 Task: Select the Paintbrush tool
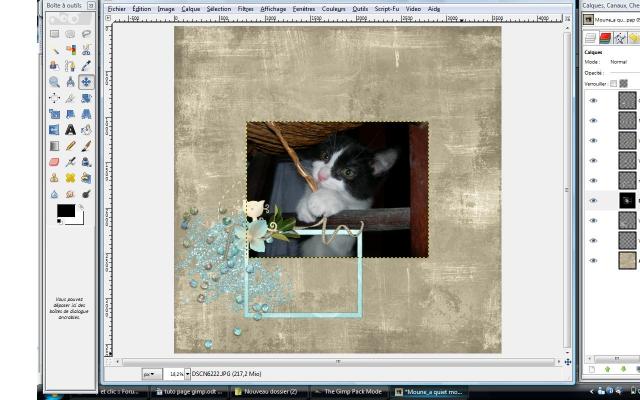point(86,146)
